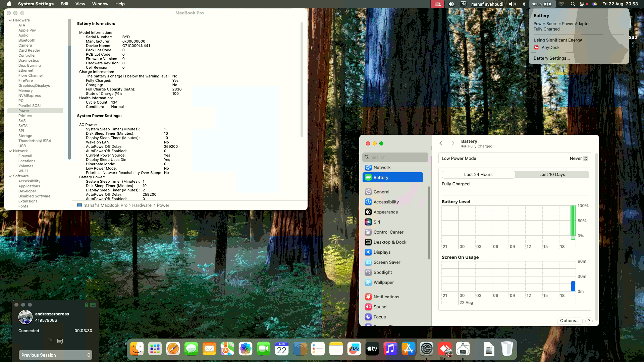Click the Finder icon in dock
The width and height of the screenshot is (644, 362).
[x=137, y=349]
